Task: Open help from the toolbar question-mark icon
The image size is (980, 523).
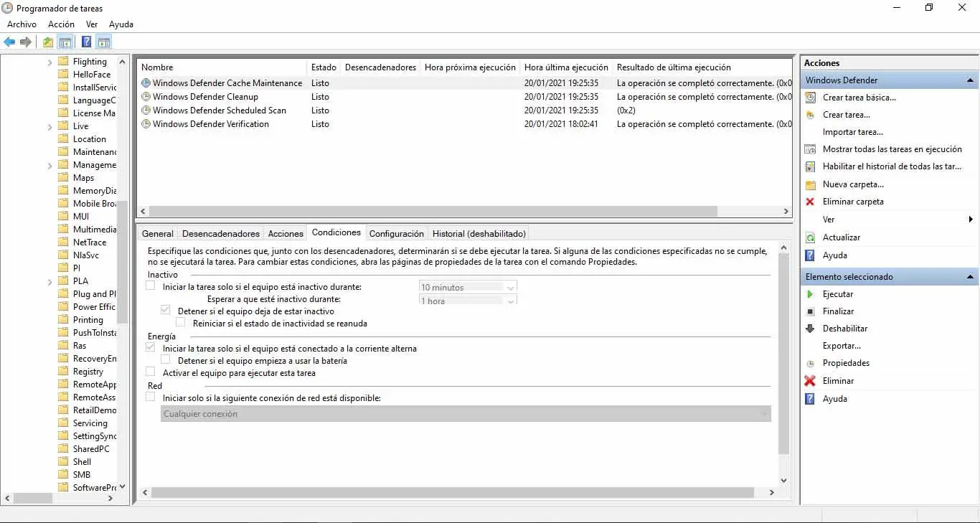Action: pyautogui.click(x=87, y=42)
